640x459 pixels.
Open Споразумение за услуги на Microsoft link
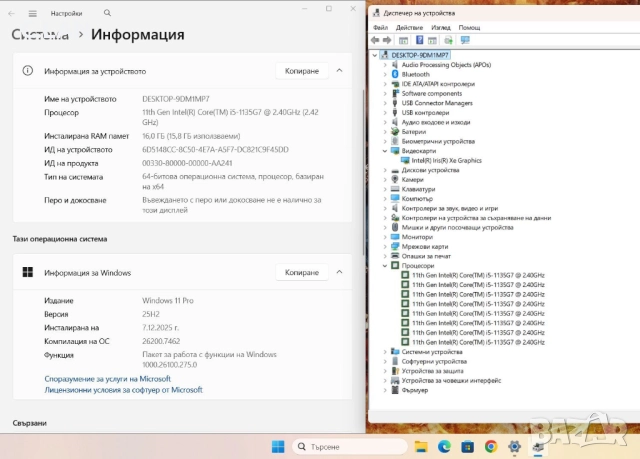108,379
